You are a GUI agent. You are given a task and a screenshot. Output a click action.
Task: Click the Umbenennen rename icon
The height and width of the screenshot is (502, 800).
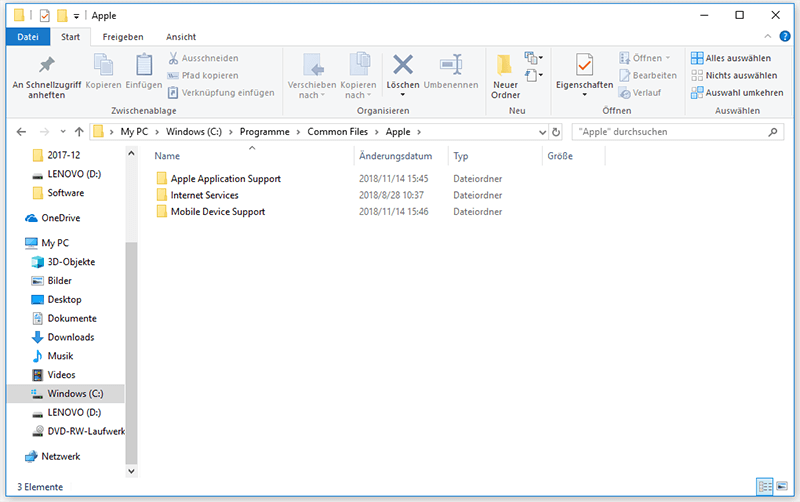point(451,65)
